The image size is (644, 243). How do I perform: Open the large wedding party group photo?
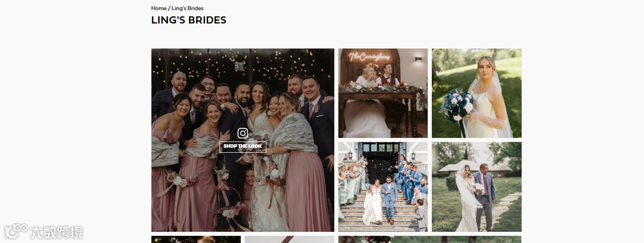coord(243,140)
